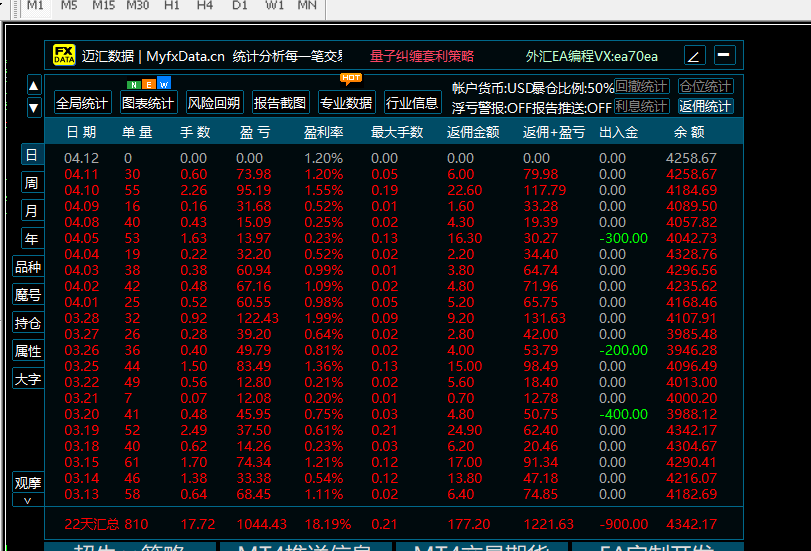Select 周 weekly view in sidebar
This screenshot has height=551, width=811.
coord(32,183)
